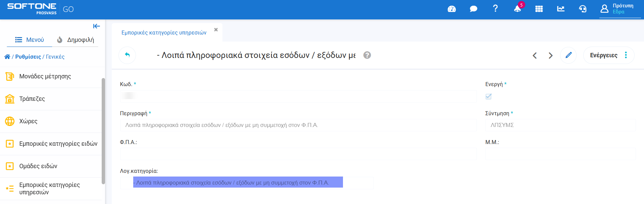Click the sidebar vertical scrollbar
The image size is (644, 204).
103,131
